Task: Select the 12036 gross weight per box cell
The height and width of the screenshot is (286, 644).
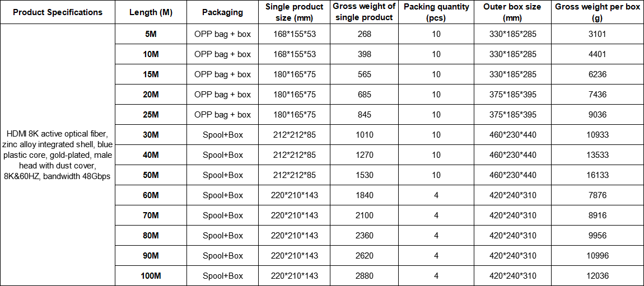Action: 597,276
